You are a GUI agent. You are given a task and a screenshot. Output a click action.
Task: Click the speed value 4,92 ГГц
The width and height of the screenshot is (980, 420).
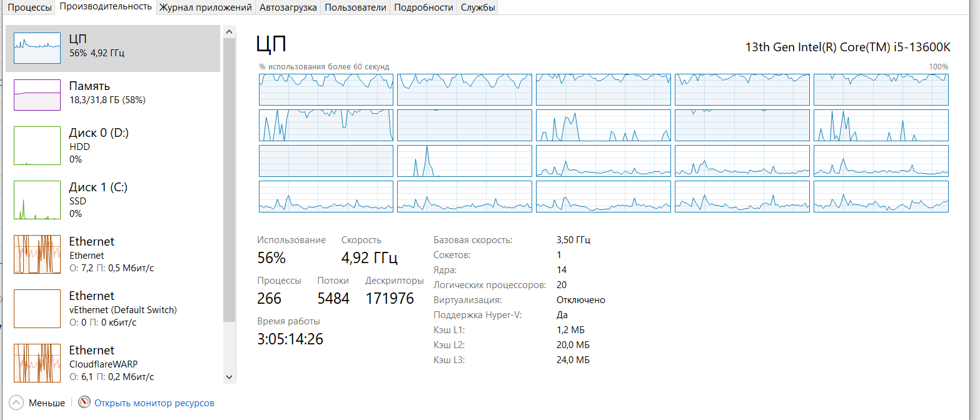pyautogui.click(x=370, y=257)
